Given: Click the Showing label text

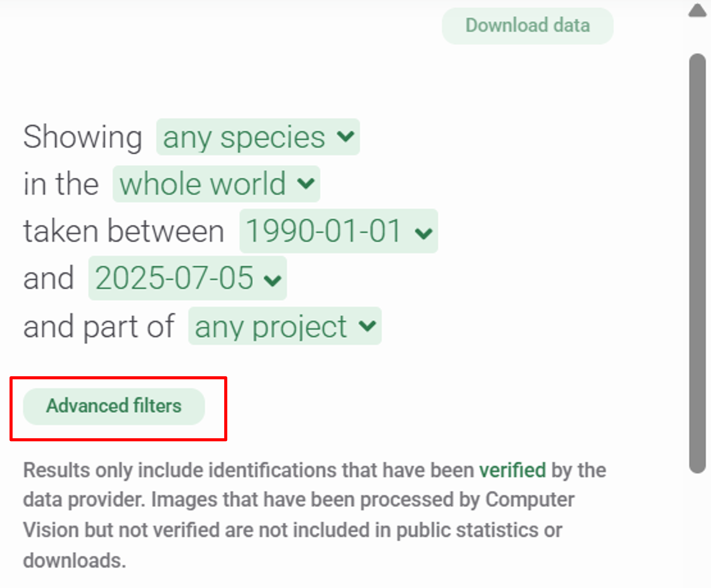Looking at the screenshot, I should coord(82,137).
